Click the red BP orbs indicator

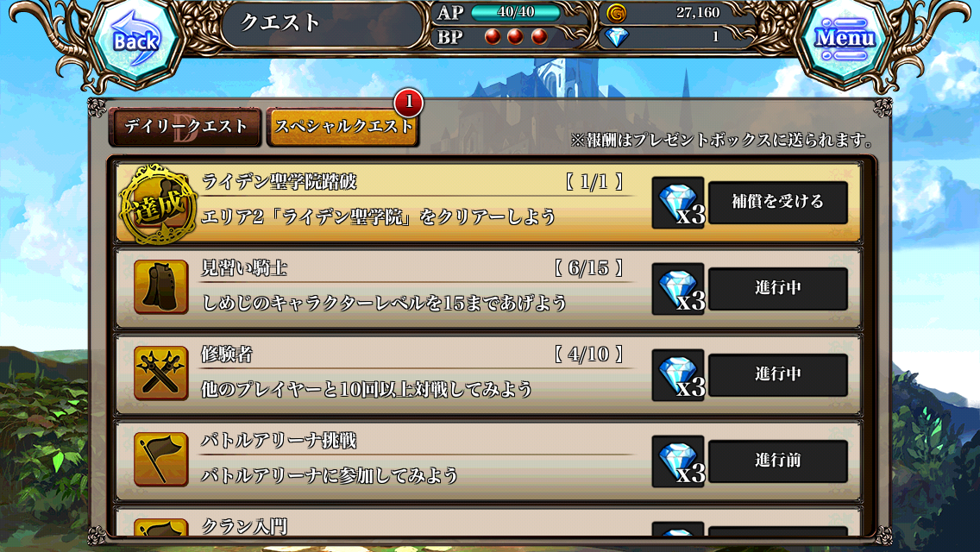(516, 37)
